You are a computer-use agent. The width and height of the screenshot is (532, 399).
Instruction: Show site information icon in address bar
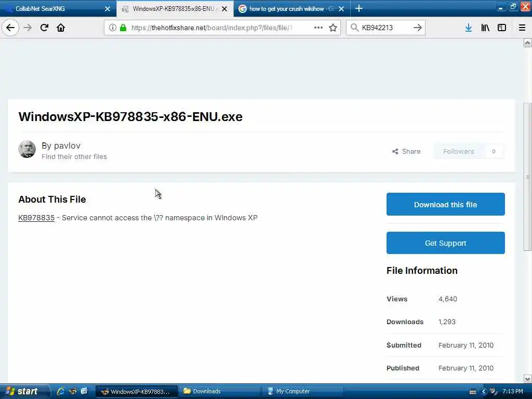tap(112, 28)
